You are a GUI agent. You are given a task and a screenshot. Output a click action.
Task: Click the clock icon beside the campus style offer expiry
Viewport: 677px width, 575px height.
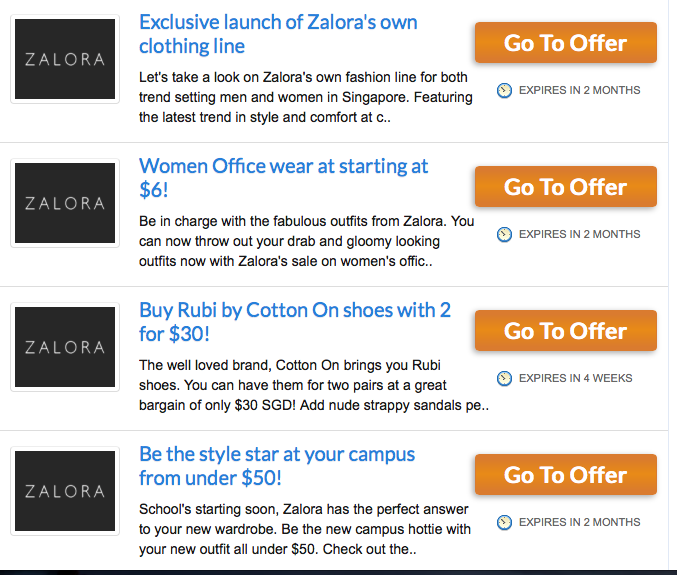point(504,522)
